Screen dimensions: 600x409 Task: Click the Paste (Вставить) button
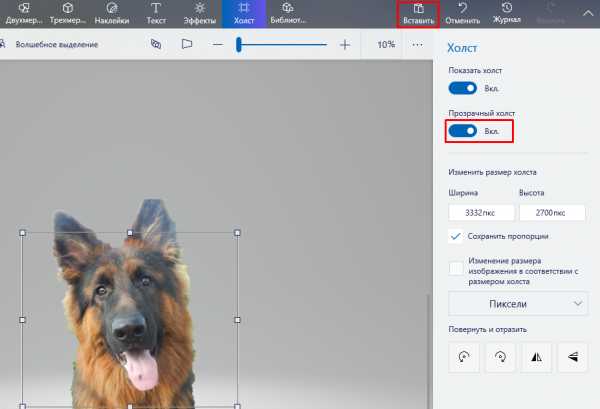tap(418, 13)
